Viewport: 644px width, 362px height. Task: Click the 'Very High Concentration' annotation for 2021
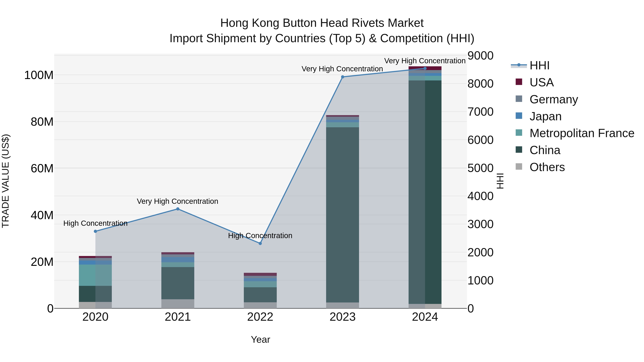point(177,201)
